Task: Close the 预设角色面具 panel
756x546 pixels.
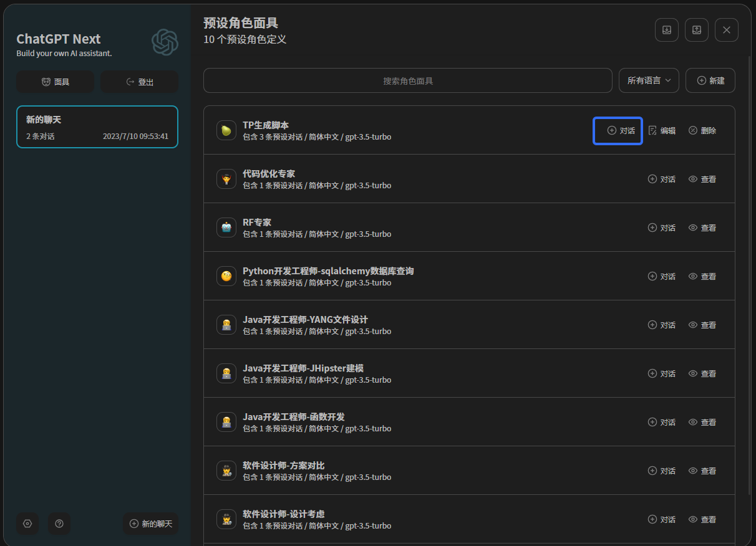Action: [x=726, y=30]
